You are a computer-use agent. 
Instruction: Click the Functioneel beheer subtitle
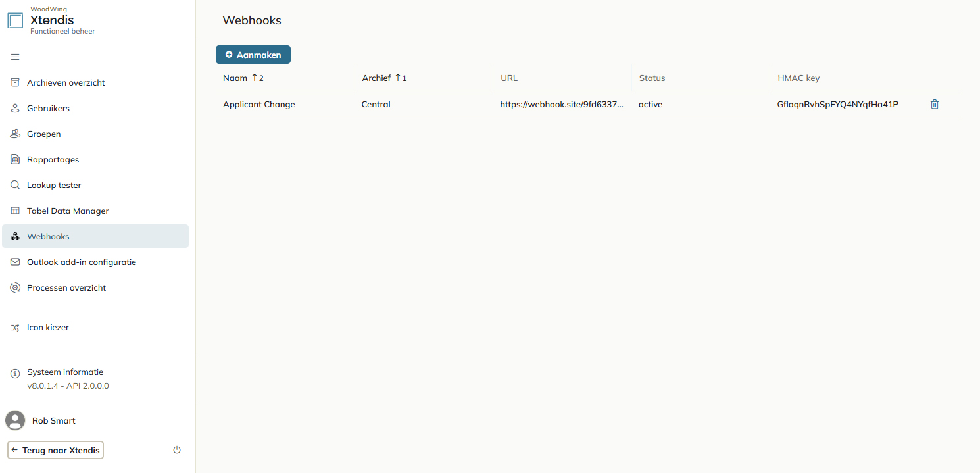point(62,31)
